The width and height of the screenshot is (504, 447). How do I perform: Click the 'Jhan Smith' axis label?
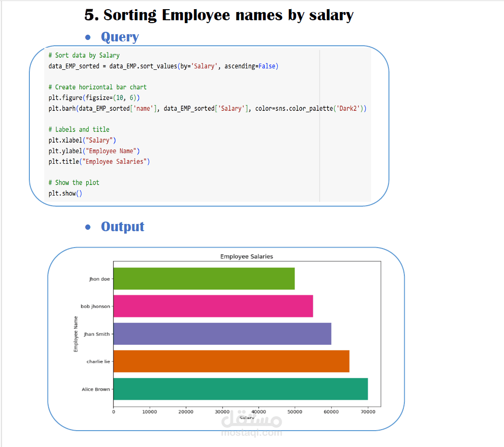(x=97, y=334)
